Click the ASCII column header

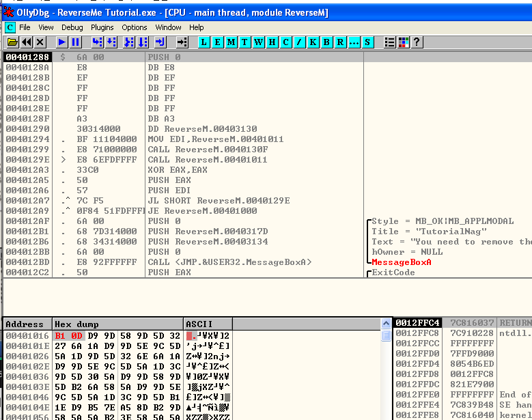pyautogui.click(x=208, y=324)
